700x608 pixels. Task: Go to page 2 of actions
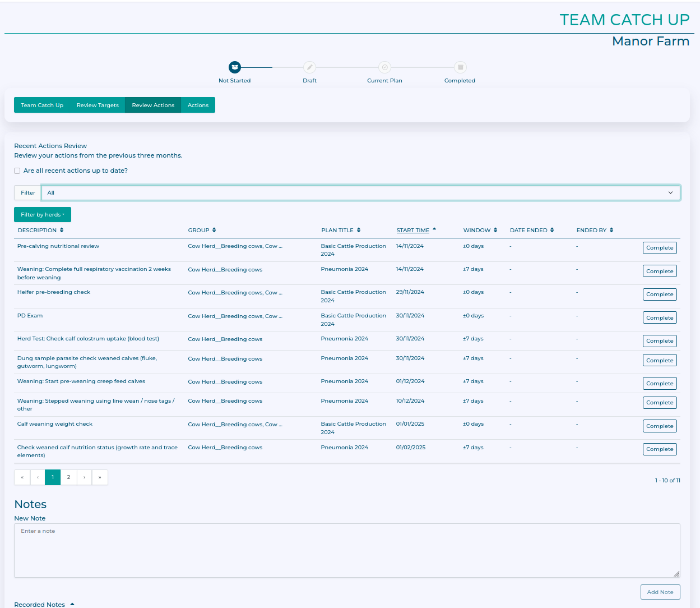tap(68, 477)
